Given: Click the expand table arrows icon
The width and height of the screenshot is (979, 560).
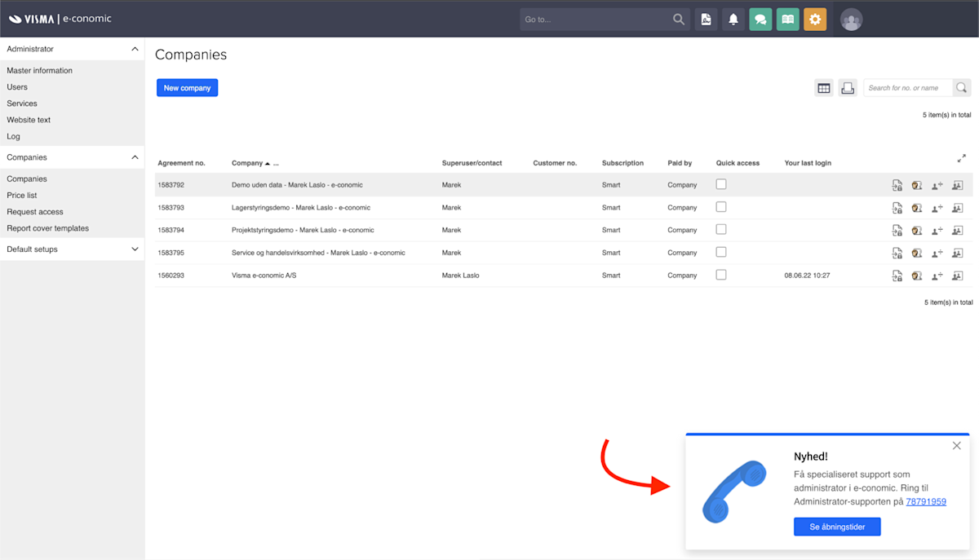Looking at the screenshot, I should [x=962, y=158].
